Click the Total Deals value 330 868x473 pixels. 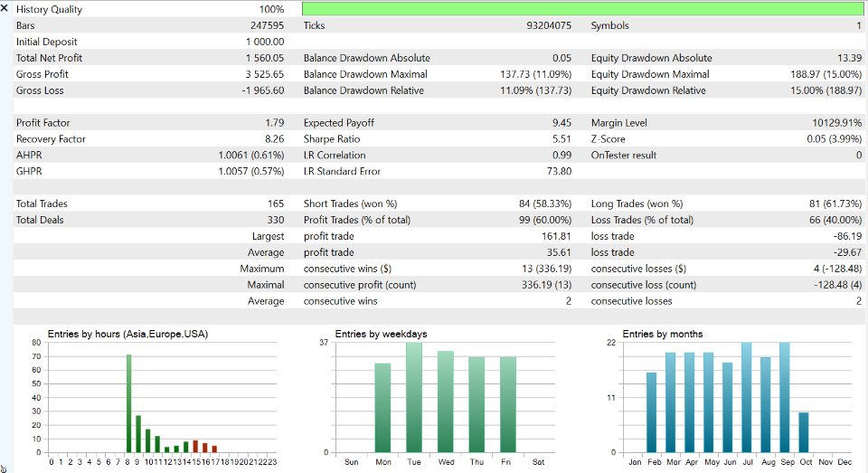(x=276, y=220)
